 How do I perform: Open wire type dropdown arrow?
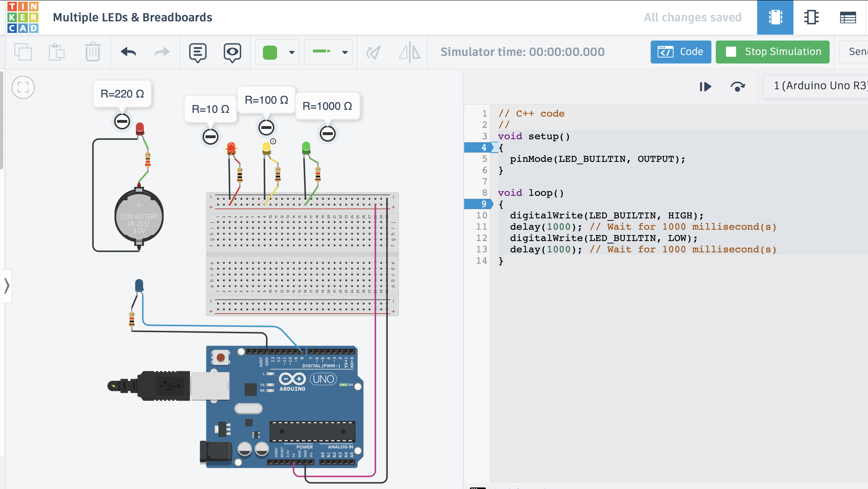point(345,52)
